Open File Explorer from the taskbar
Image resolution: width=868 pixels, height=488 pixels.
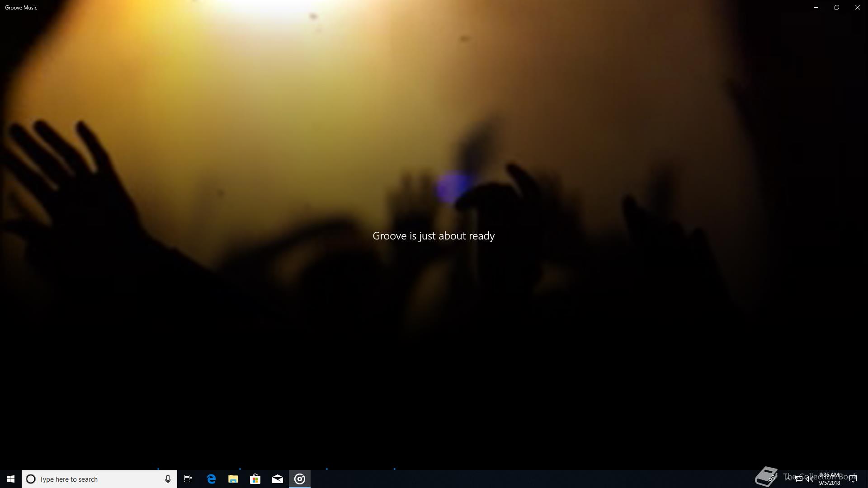point(233,479)
